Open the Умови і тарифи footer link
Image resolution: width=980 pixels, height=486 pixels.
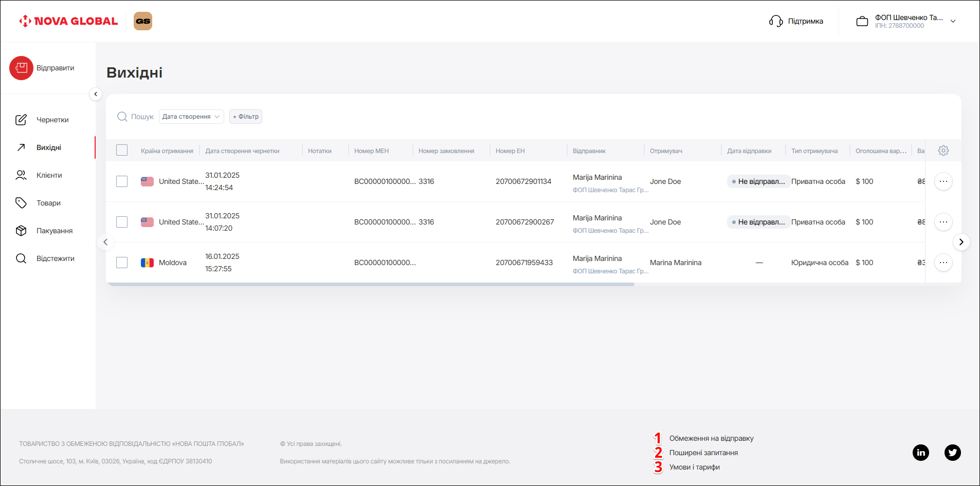[x=694, y=467]
